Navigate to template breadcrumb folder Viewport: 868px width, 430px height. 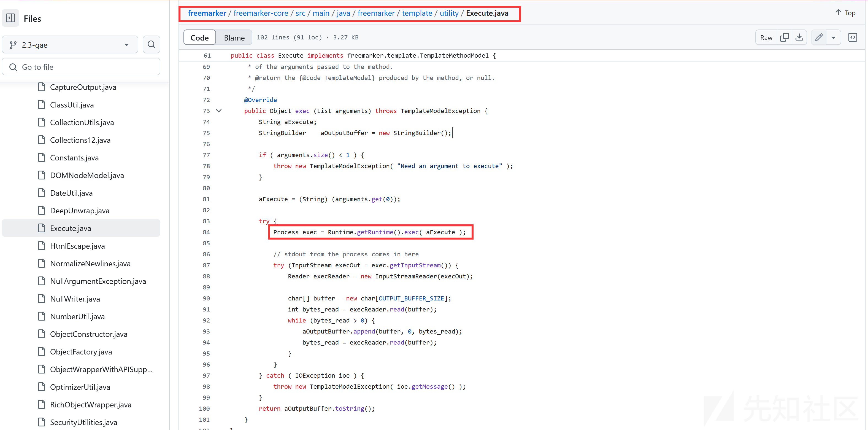417,13
